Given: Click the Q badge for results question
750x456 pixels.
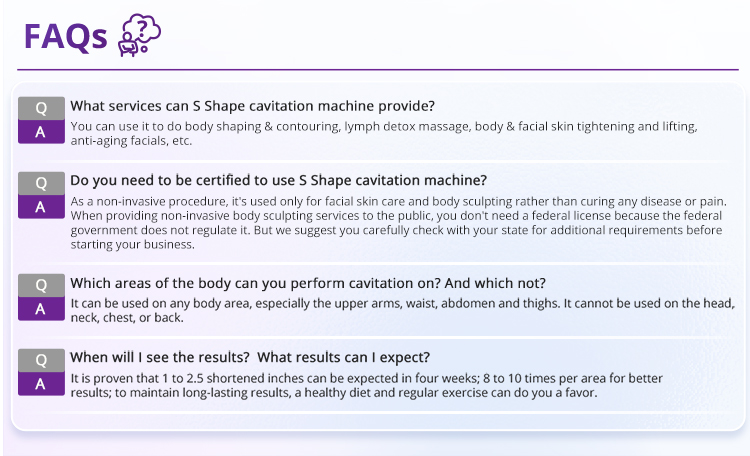Looking at the screenshot, I should 42,360.
